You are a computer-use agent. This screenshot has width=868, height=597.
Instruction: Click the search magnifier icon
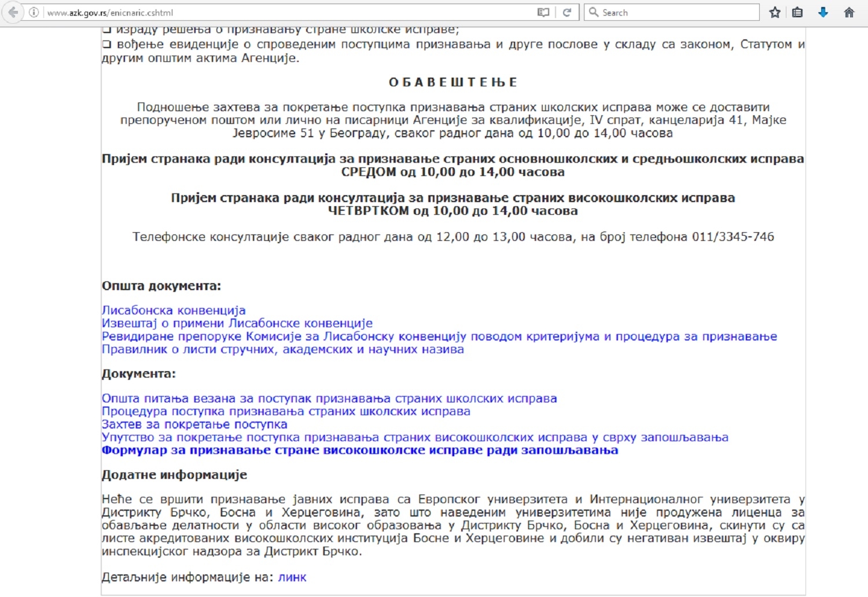594,12
